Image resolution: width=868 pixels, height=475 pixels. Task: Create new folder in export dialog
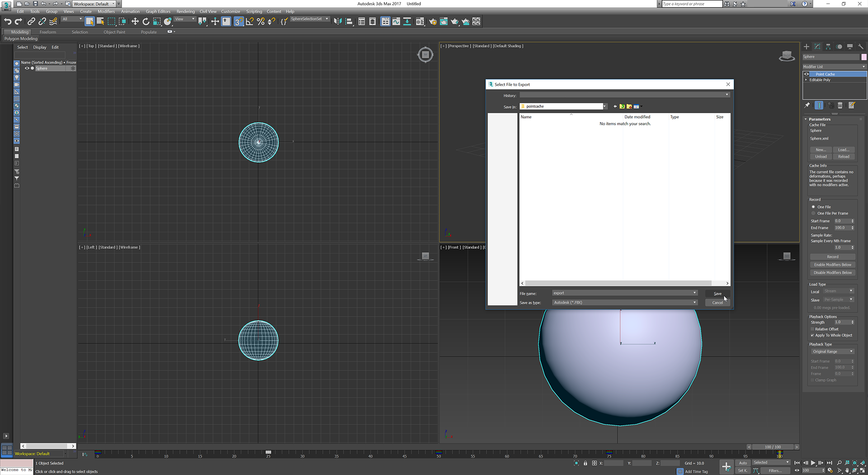point(629,106)
